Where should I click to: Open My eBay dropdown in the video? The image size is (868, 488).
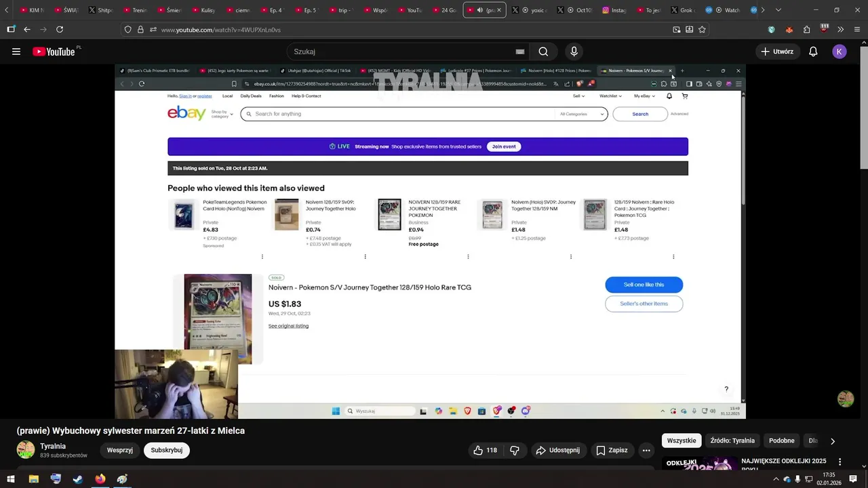pos(644,96)
